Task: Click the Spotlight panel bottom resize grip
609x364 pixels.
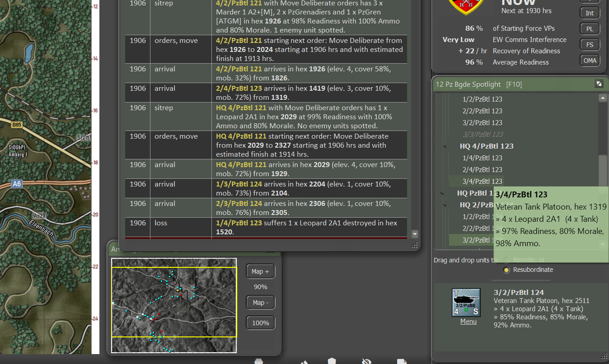Action: tap(604, 356)
